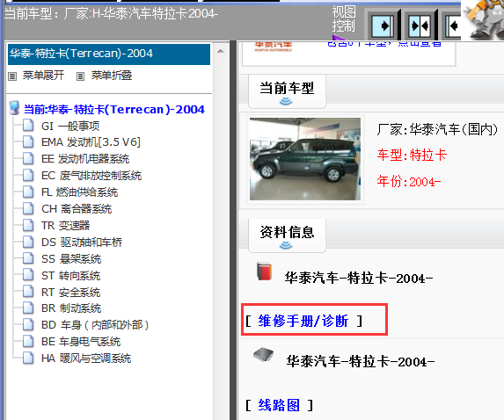Viewport: 504px width, 420px height.
Task: Click the page icon next to DS 驱动轴和车桥
Action: [x=28, y=242]
